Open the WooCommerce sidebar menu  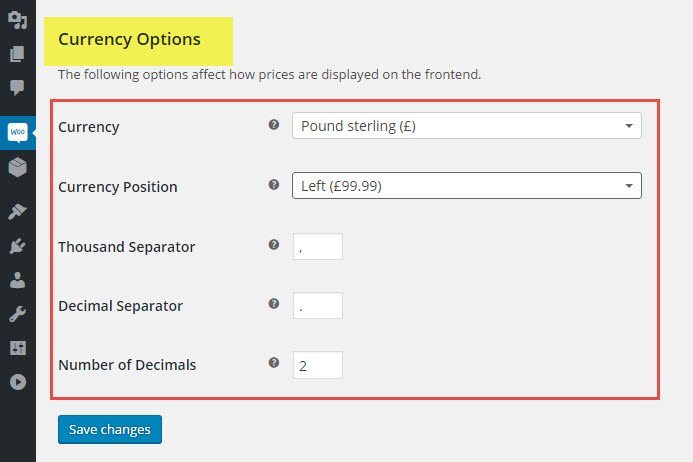click(18, 133)
